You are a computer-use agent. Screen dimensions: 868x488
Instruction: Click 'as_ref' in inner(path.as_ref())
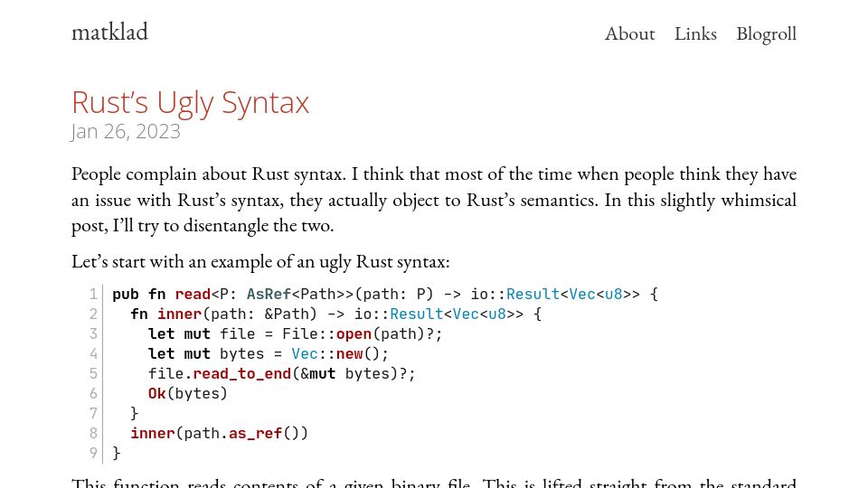click(255, 433)
